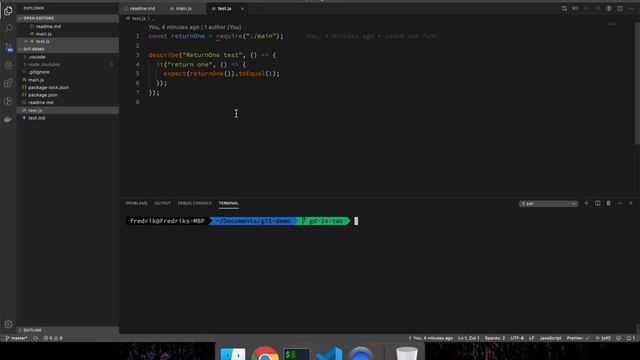Image resolution: width=640 pixels, height=360 pixels.
Task: Close the terminal panel
Action: [x=631, y=203]
